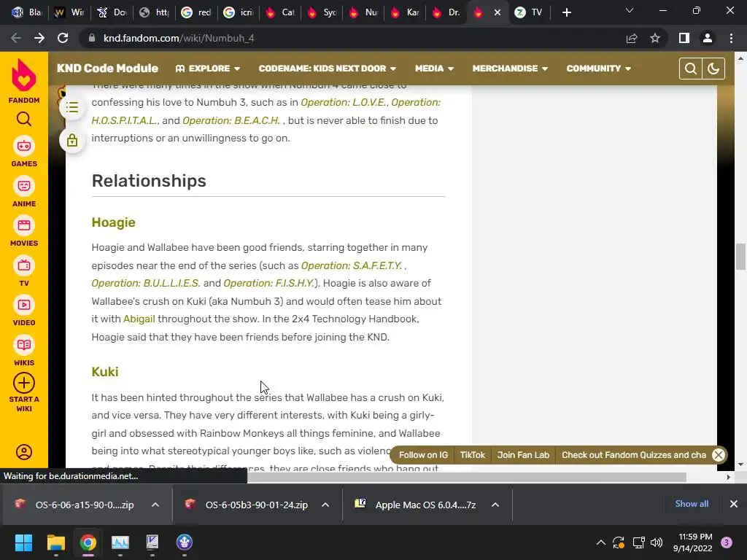Screen dimensions: 747x560
Task: Go forward to next page
Action: [x=39, y=38]
